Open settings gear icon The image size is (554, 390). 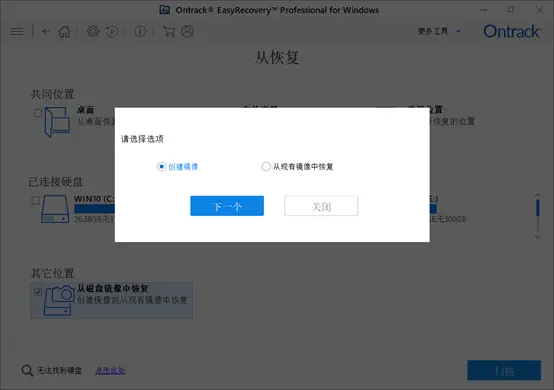click(93, 31)
